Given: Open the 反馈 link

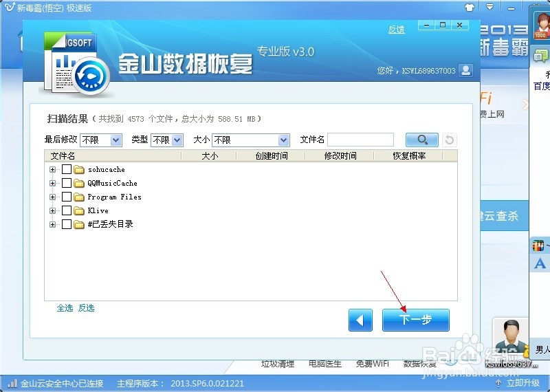Looking at the screenshot, I should click(397, 30).
